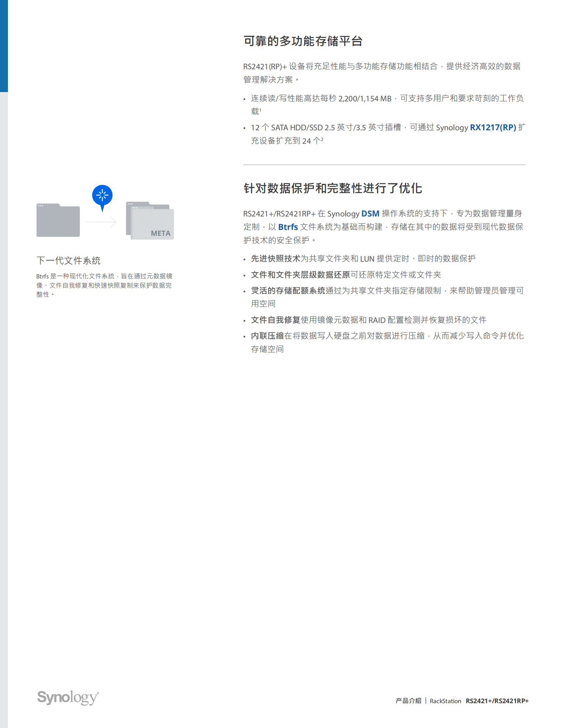Click footer text RS2421+/RS2421RP+
Screen dimensions: 563x728
click(x=497, y=701)
